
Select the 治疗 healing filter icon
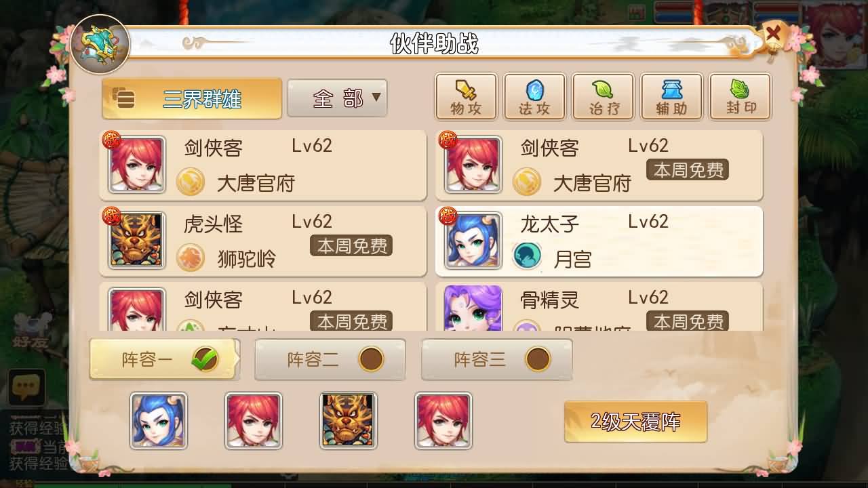603,97
